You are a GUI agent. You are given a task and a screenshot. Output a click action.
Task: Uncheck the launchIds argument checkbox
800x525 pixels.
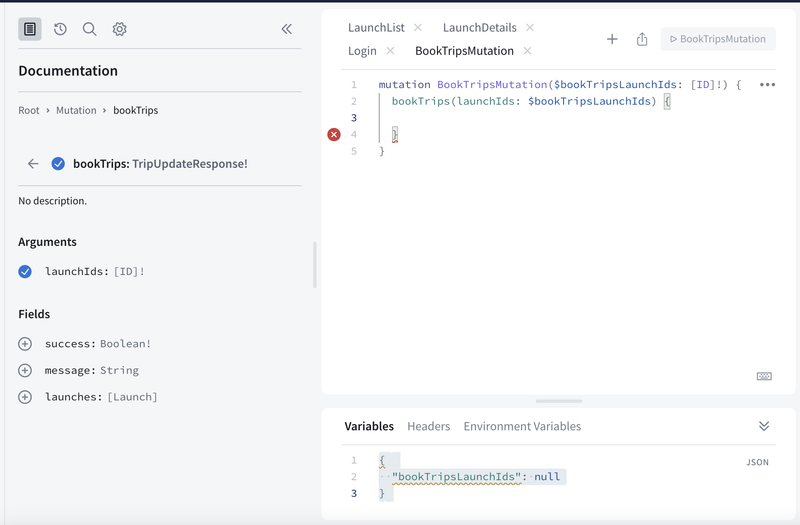click(x=25, y=271)
